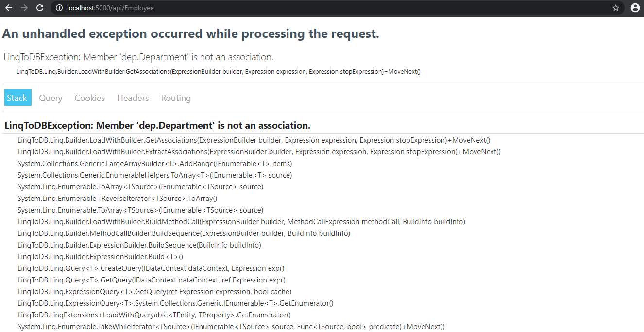Open the LoadWithBuilder.BuildMethodCall frame

coord(240,221)
